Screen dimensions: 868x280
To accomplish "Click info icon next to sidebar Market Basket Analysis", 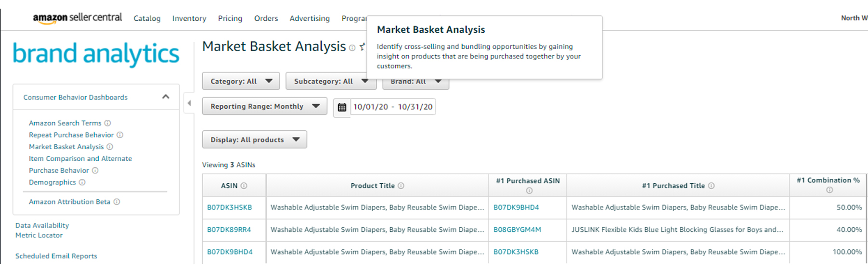I will coord(110,147).
